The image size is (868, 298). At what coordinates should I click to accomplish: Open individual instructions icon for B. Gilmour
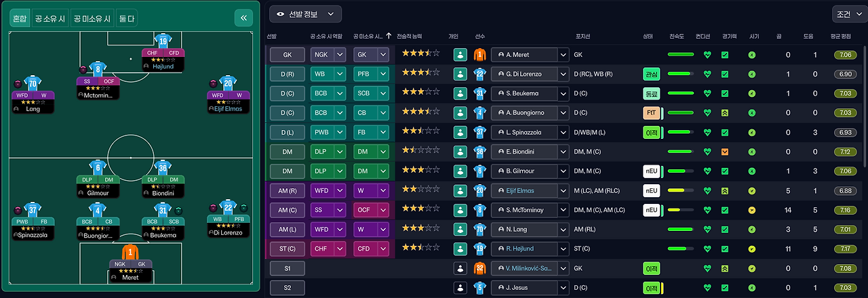tap(460, 171)
